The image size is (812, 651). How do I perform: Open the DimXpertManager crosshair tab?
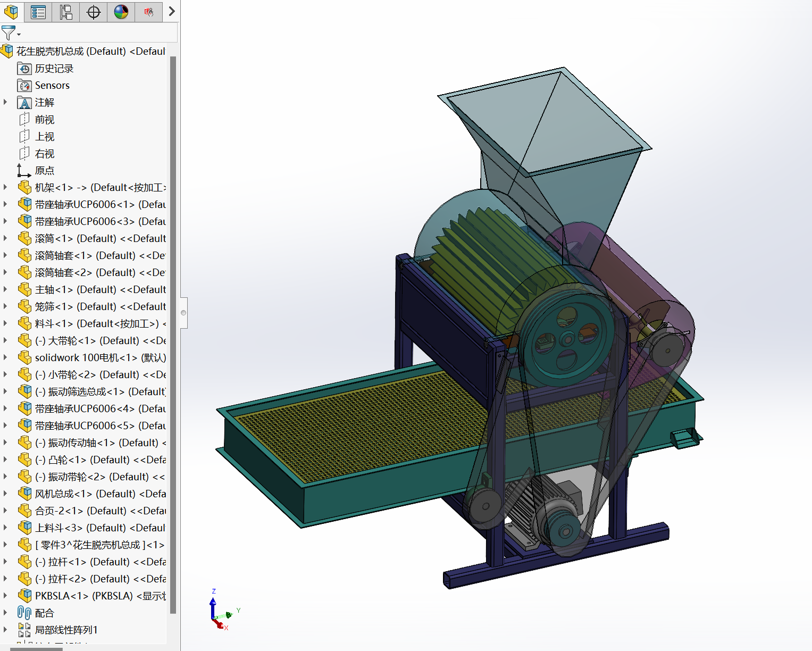[x=94, y=12]
